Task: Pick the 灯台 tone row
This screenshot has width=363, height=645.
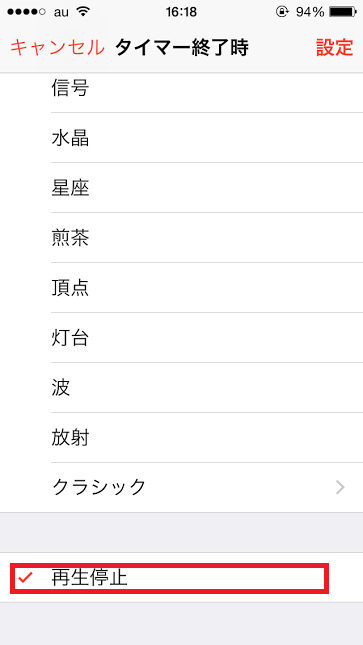Action: click(x=182, y=338)
